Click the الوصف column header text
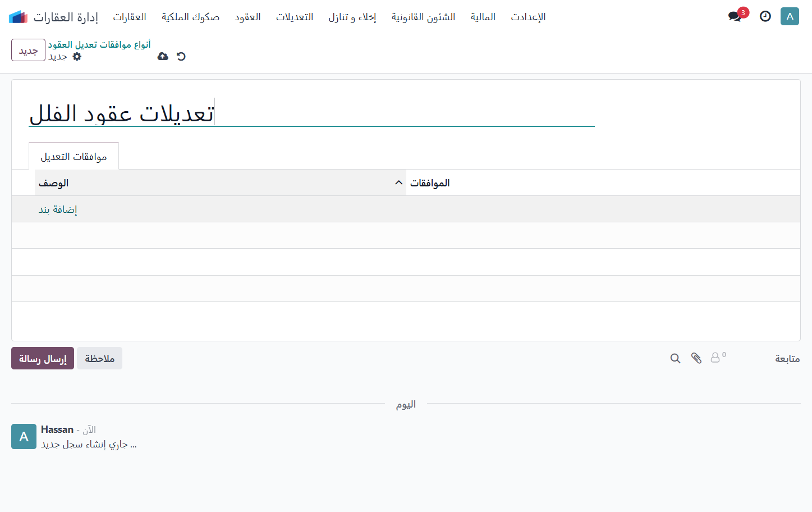This screenshot has height=512, width=812. point(53,183)
